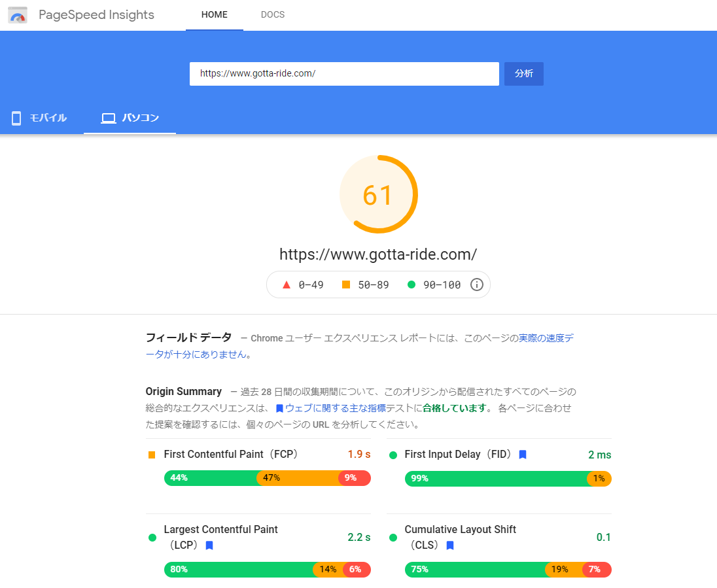Click the Origin Summary heading
The image size is (717, 588).
coord(183,392)
